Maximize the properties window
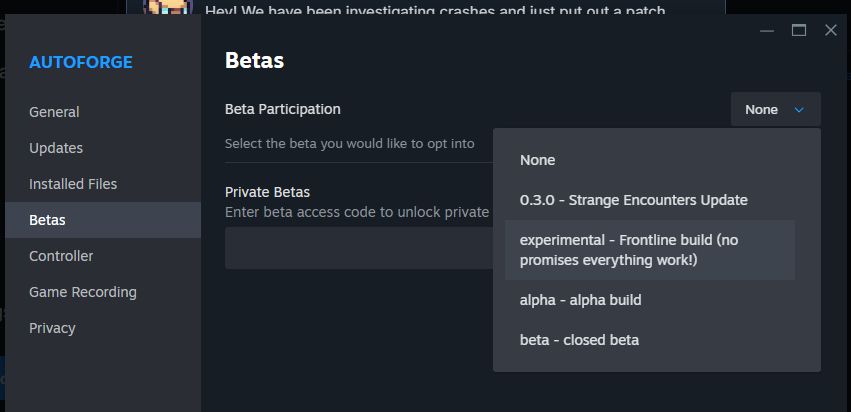851x412 pixels. click(x=799, y=30)
